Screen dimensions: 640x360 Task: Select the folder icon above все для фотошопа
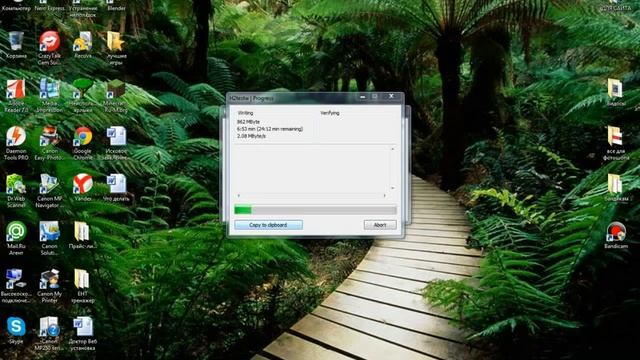click(616, 92)
